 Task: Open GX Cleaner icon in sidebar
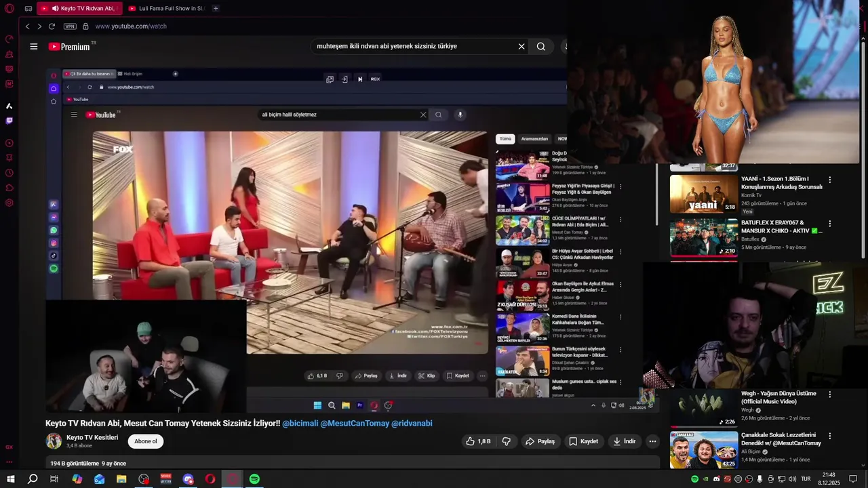coord(9,54)
